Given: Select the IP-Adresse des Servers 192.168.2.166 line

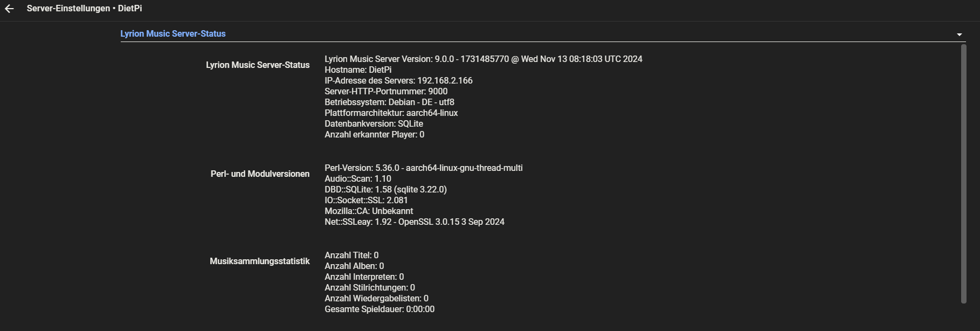Looking at the screenshot, I should (398, 81).
